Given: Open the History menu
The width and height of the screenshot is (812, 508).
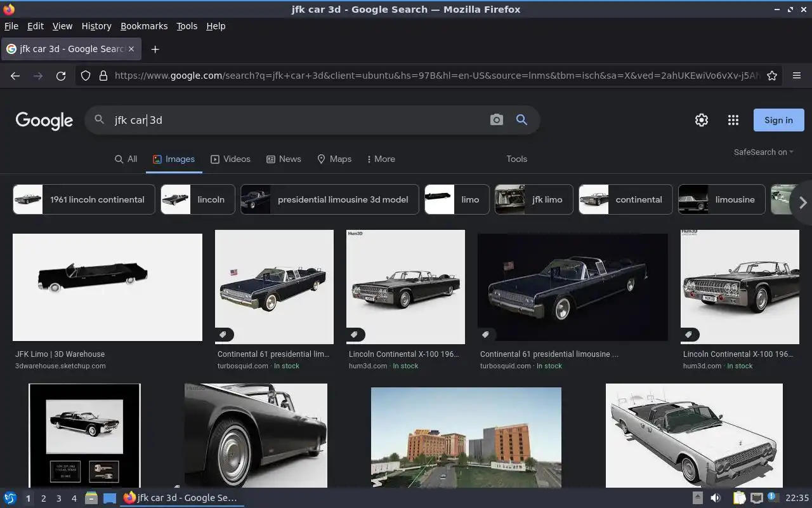Looking at the screenshot, I should click(x=96, y=26).
